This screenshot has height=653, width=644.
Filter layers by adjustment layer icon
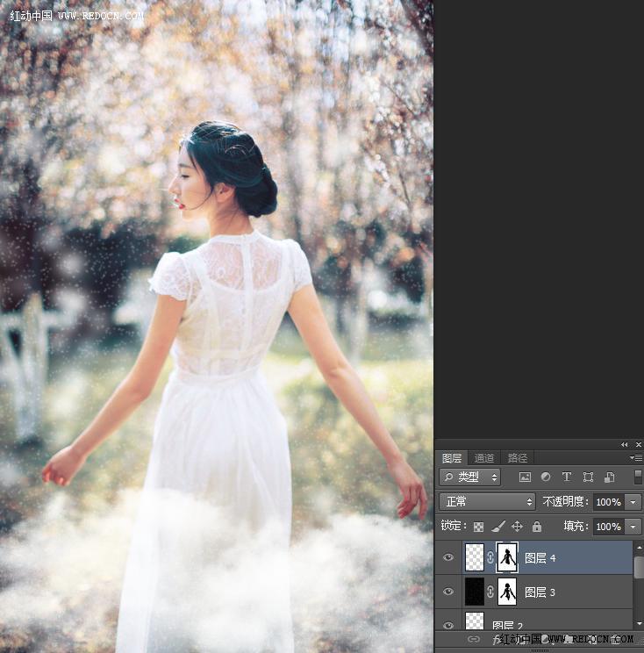(546, 477)
